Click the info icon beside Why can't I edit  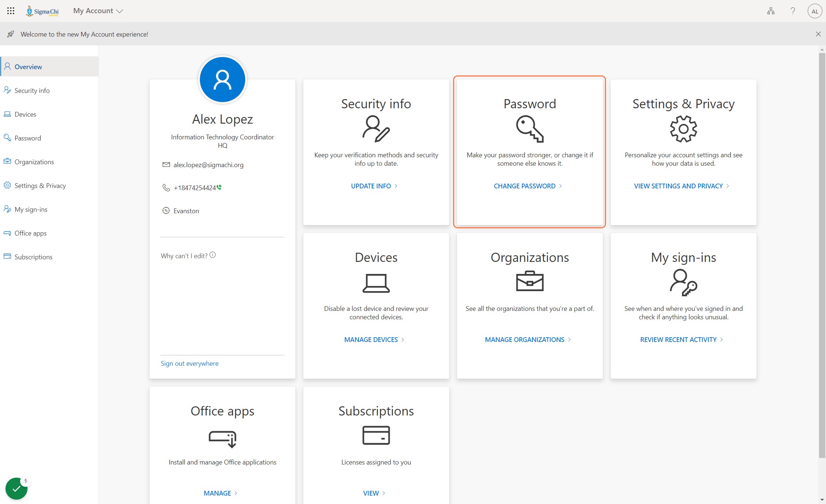213,255
